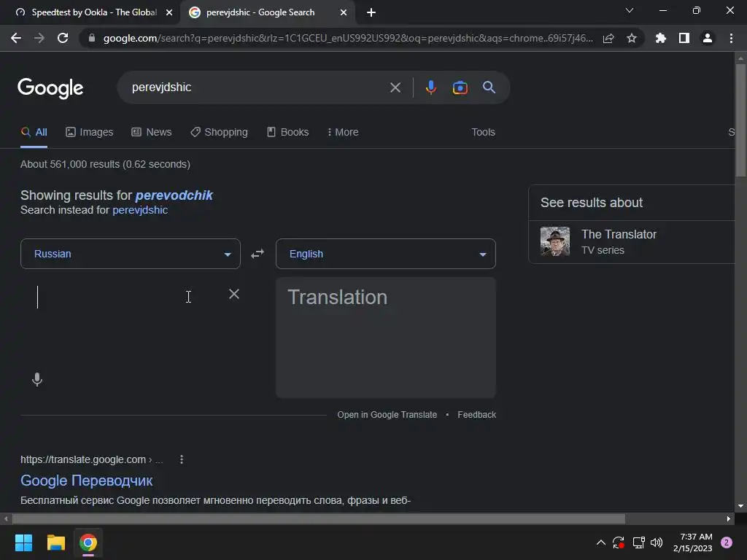Open the Chrome profile menu
This screenshot has height=560, width=747.
(708, 38)
